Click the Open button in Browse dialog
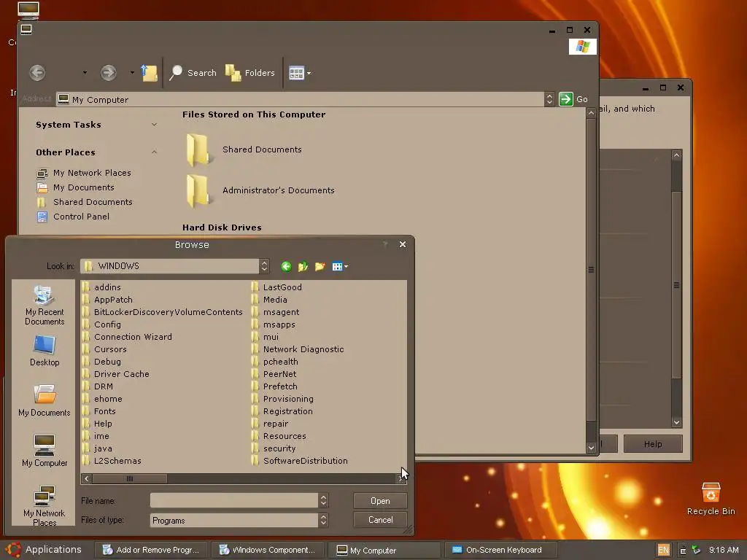Viewport: 747px width, 560px height. coord(380,501)
